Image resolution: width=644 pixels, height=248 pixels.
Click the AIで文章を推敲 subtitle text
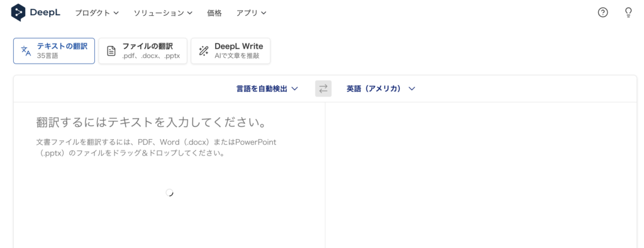pos(237,56)
